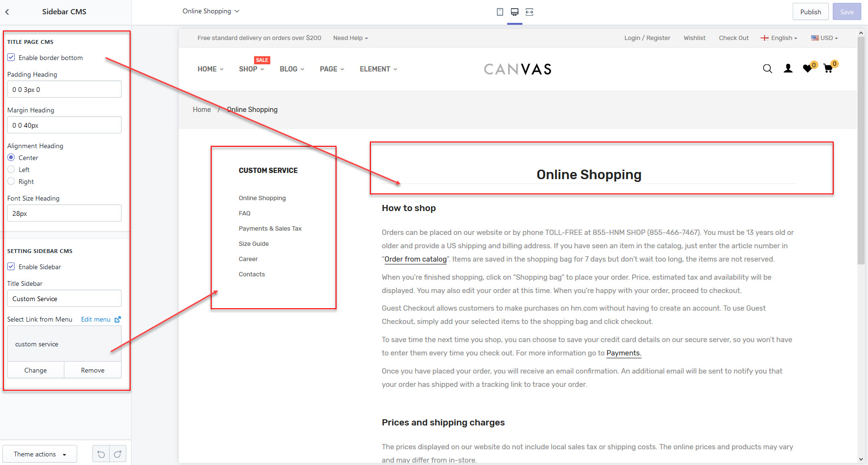The image size is (868, 465).
Task: Toggle Enable border bottom checkbox
Action: (11, 58)
